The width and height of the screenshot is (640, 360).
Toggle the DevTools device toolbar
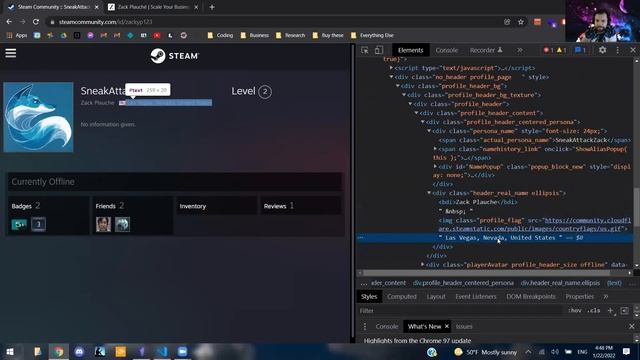(379, 50)
